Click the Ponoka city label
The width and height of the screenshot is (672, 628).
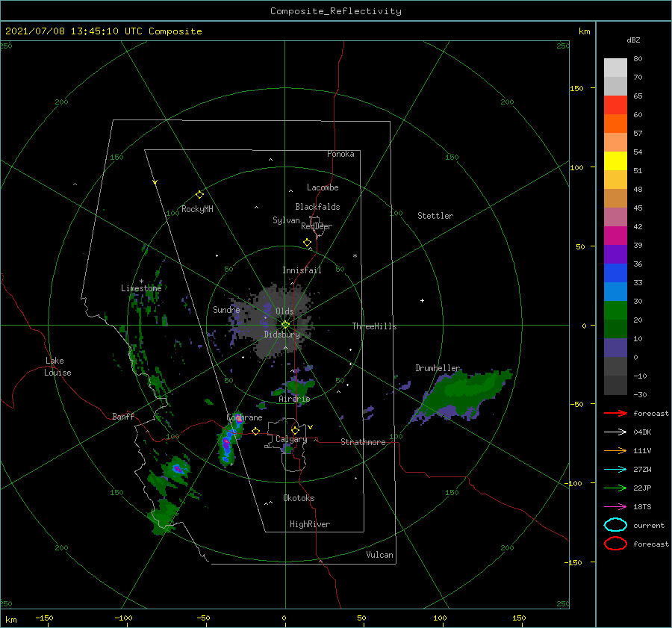[x=340, y=154]
